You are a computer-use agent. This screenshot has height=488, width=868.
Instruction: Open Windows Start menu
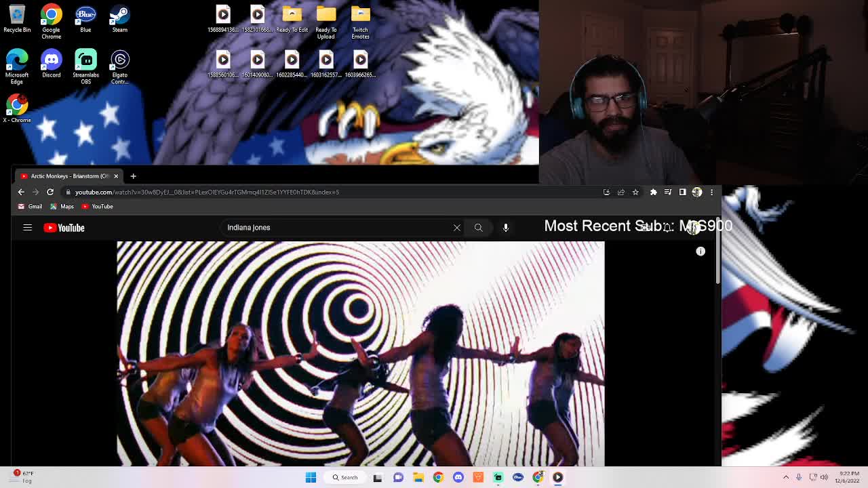[x=311, y=477]
